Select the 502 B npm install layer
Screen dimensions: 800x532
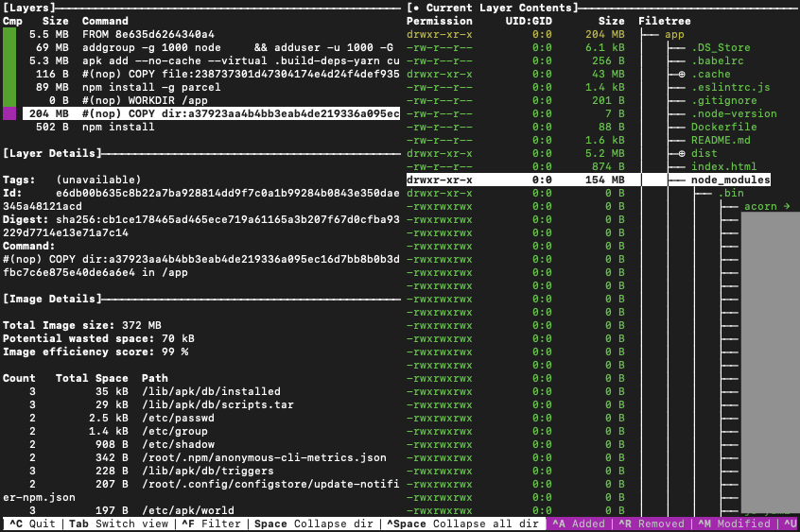[x=211, y=127]
